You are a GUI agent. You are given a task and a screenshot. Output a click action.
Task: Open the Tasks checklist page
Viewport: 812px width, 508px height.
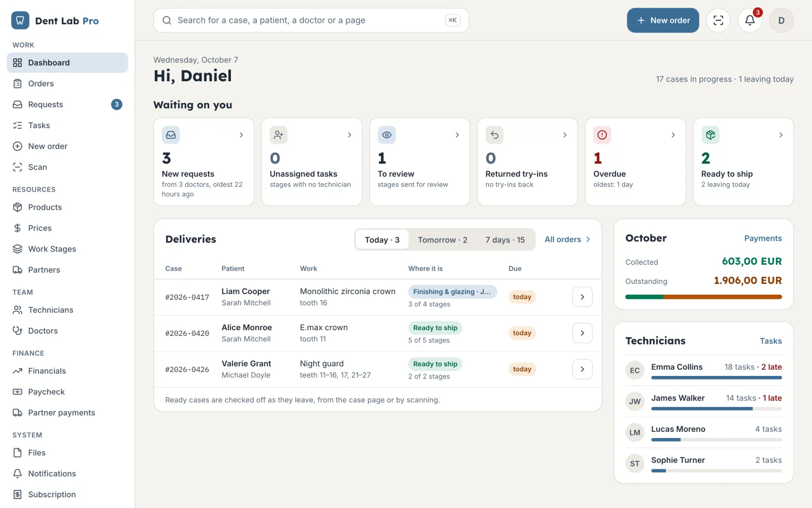[x=67, y=125]
